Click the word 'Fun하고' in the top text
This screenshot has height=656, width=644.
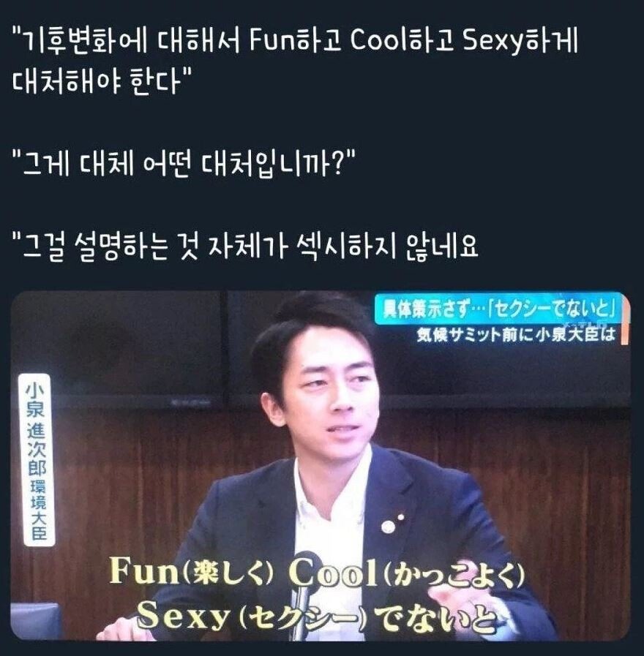point(295,42)
